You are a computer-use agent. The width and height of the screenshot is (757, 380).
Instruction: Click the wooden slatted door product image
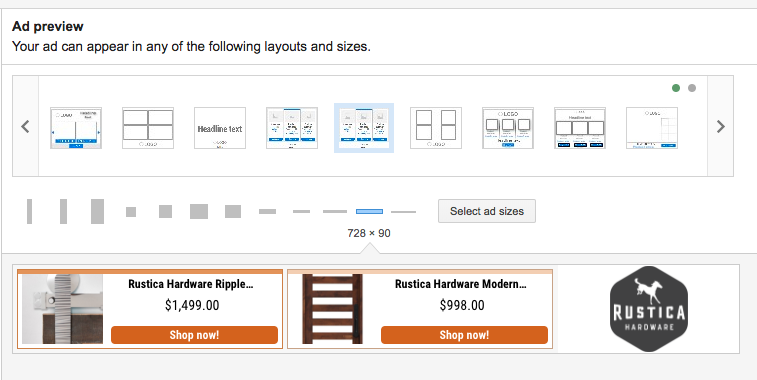(x=332, y=309)
